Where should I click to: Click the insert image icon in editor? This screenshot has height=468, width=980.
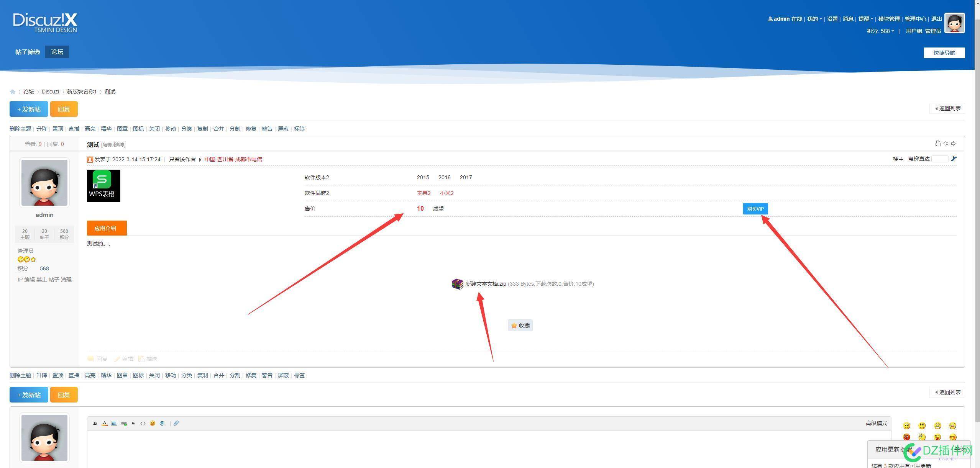coord(114,423)
